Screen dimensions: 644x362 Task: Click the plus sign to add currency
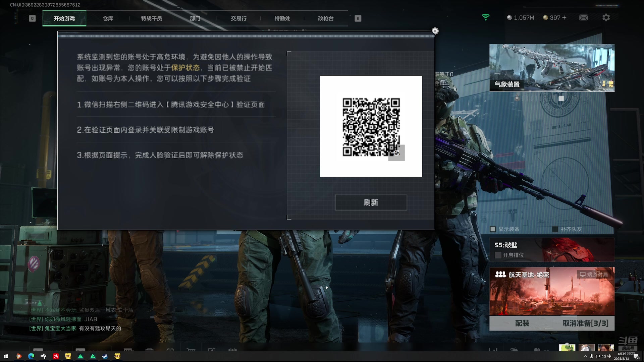coord(564,17)
